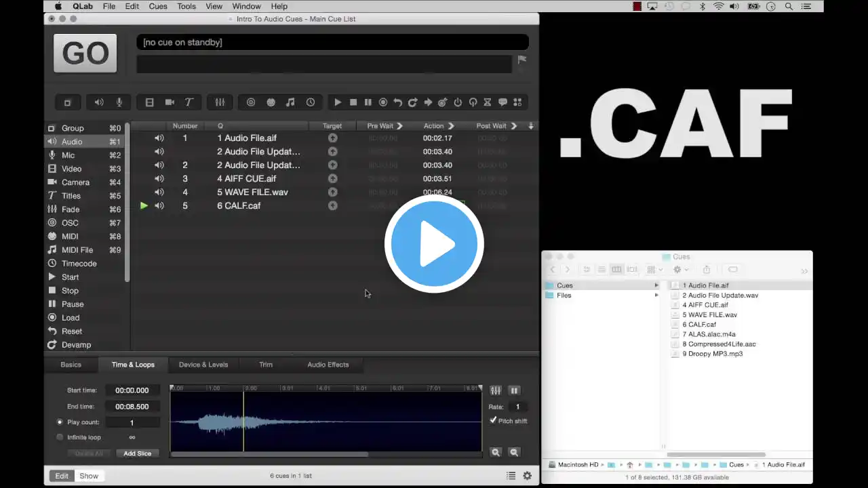Click the Memo cue speech bubble icon
Viewport: 868px width, 488px height.
(502, 102)
